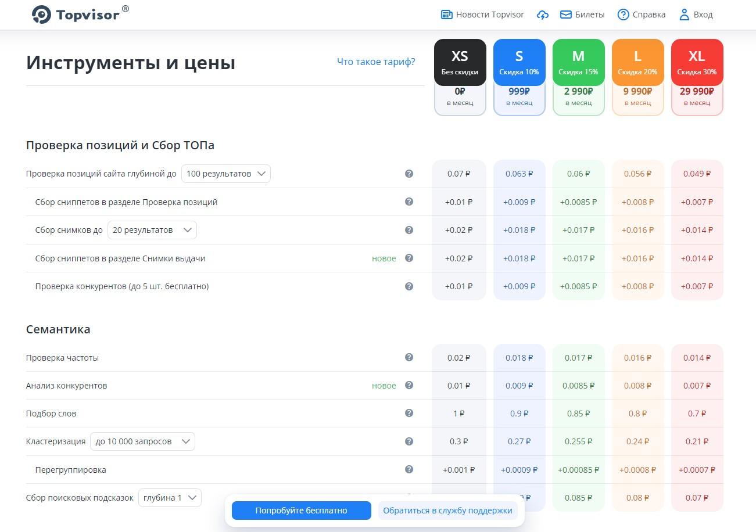The height and width of the screenshot is (532, 756).
Task: Click the '2 990₽ в месяц' M price
Action: [x=578, y=96]
